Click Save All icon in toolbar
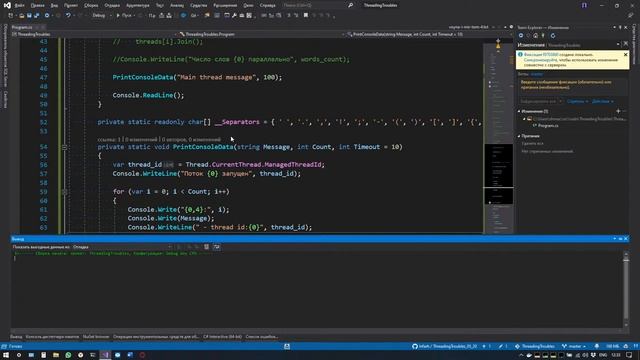Screen dimensions: 640x360 click(x=37, y=16)
